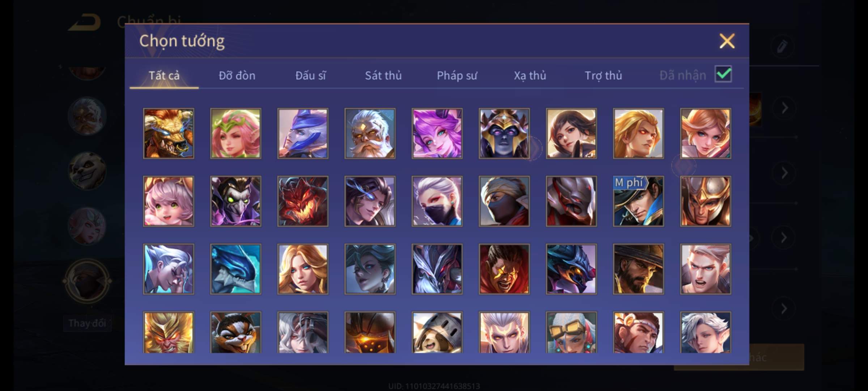Screen dimensions: 868x391
Task: Select the cowboy hat bearded hero
Action: coord(638,269)
